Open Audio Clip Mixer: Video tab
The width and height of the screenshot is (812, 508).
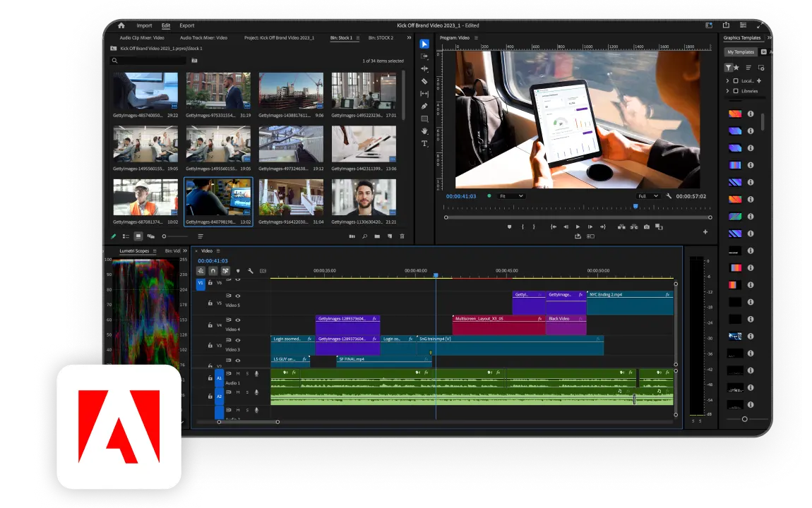[142, 38]
